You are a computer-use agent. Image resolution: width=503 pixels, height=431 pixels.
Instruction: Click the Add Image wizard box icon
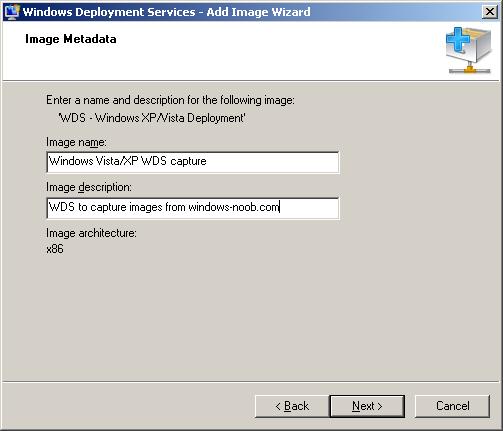468,50
